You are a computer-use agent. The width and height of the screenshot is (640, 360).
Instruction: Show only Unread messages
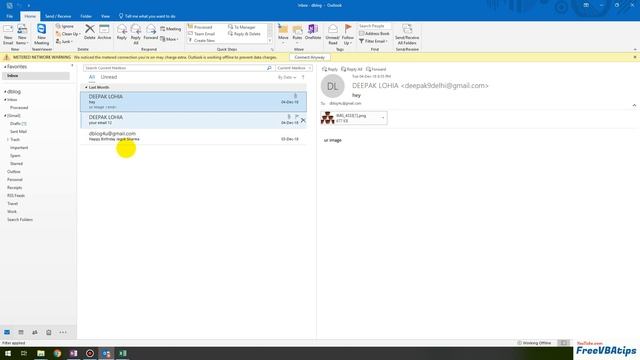109,77
